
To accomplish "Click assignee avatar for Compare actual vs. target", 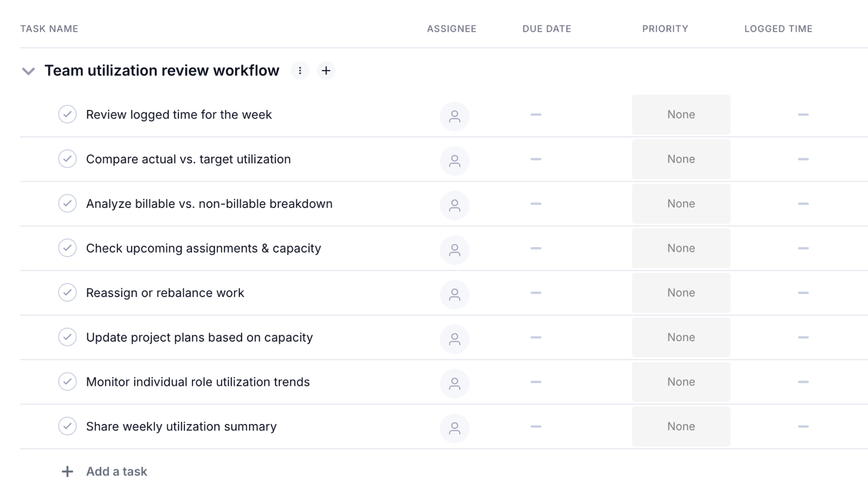I will point(454,161).
